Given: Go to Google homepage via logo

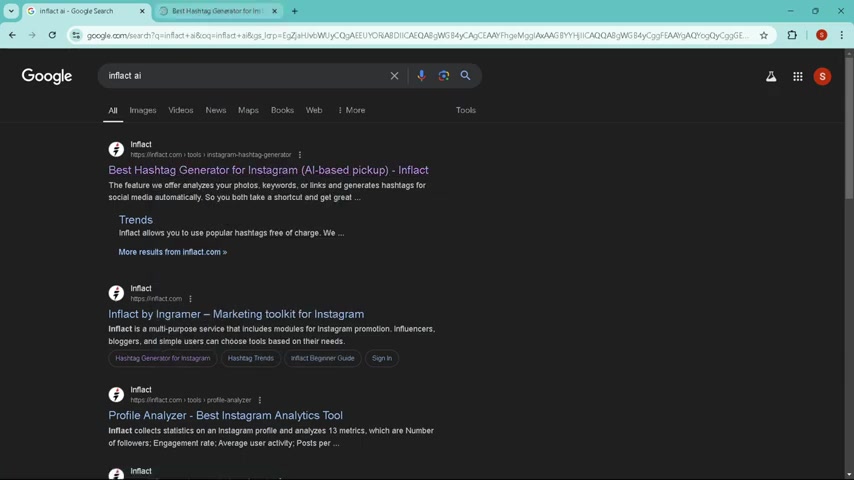Looking at the screenshot, I should pos(47,76).
